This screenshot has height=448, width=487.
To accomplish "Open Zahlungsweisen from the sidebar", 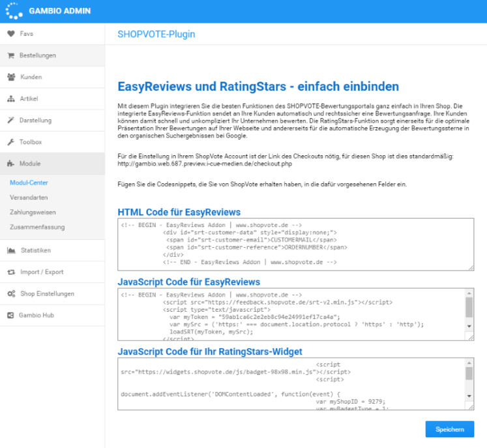I will click(x=33, y=212).
